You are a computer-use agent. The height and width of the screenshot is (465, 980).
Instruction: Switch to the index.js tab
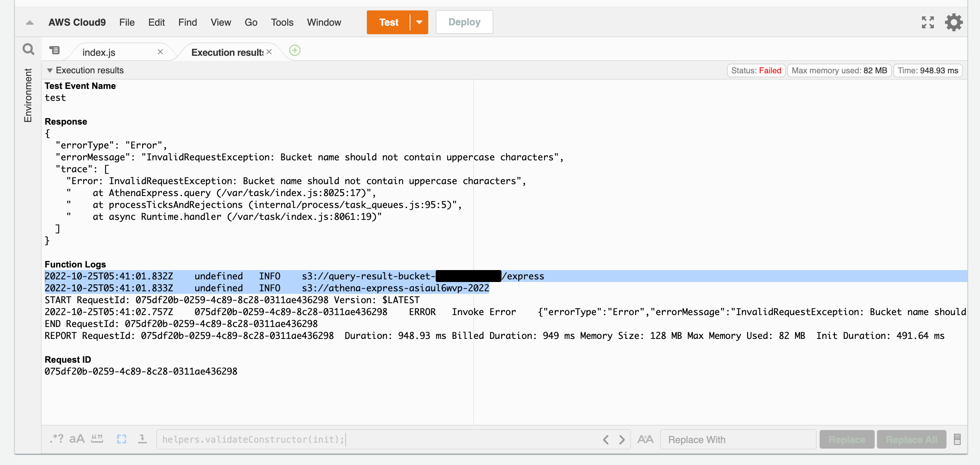coord(99,52)
